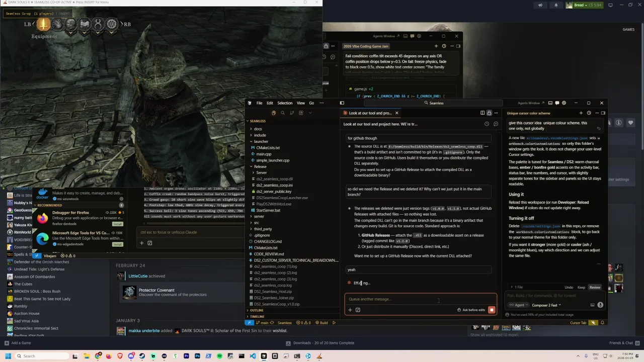Add new chat plus icon in Cursor chat pane

tap(581, 113)
